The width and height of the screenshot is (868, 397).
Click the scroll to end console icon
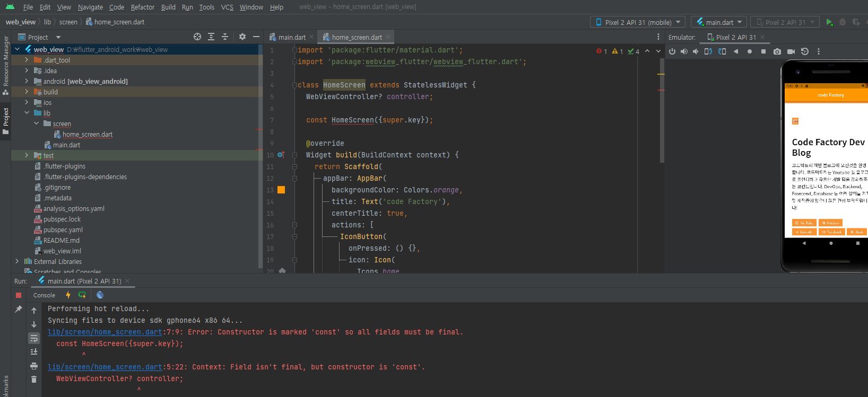34,352
